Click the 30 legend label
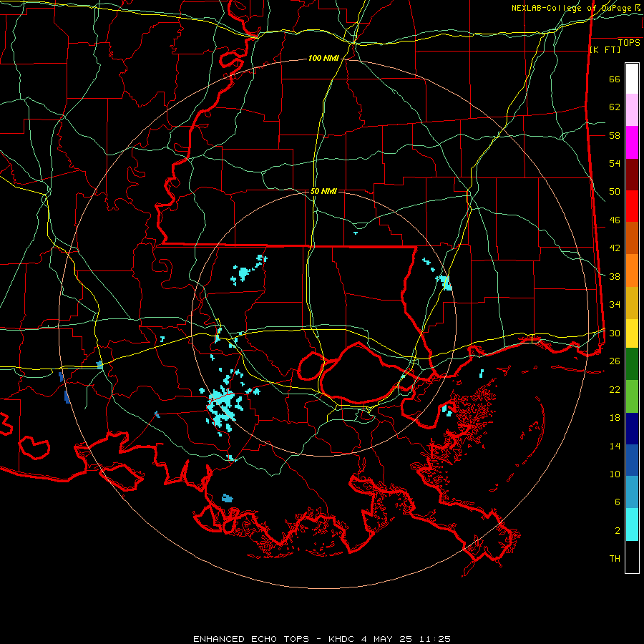This screenshot has height=644, width=644. click(615, 333)
